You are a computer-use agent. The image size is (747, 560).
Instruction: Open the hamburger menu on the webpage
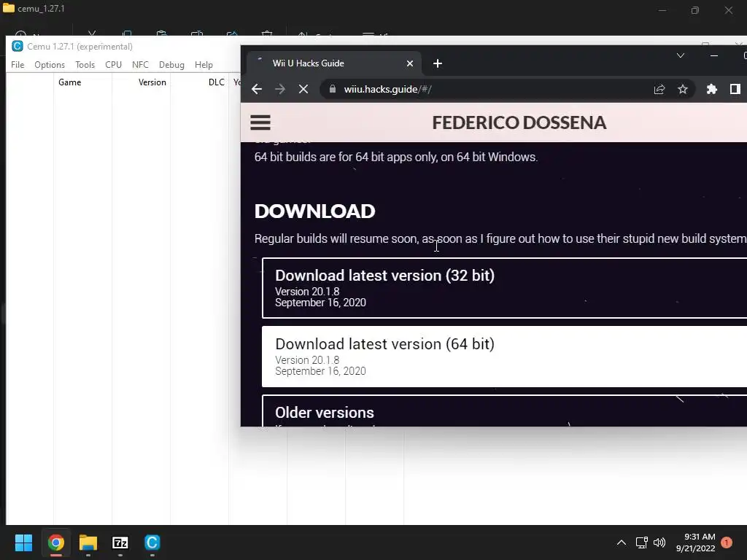pyautogui.click(x=260, y=122)
